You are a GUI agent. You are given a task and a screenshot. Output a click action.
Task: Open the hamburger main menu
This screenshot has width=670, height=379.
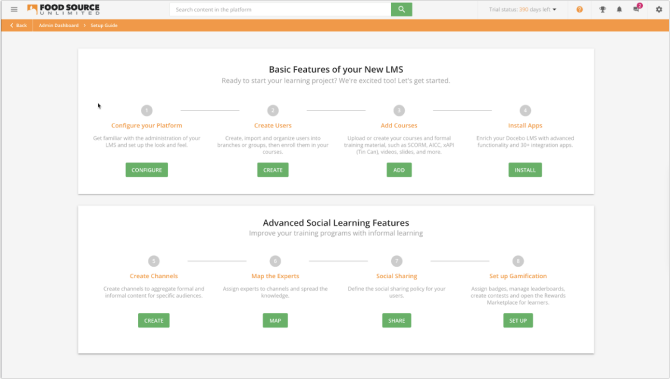(14, 9)
